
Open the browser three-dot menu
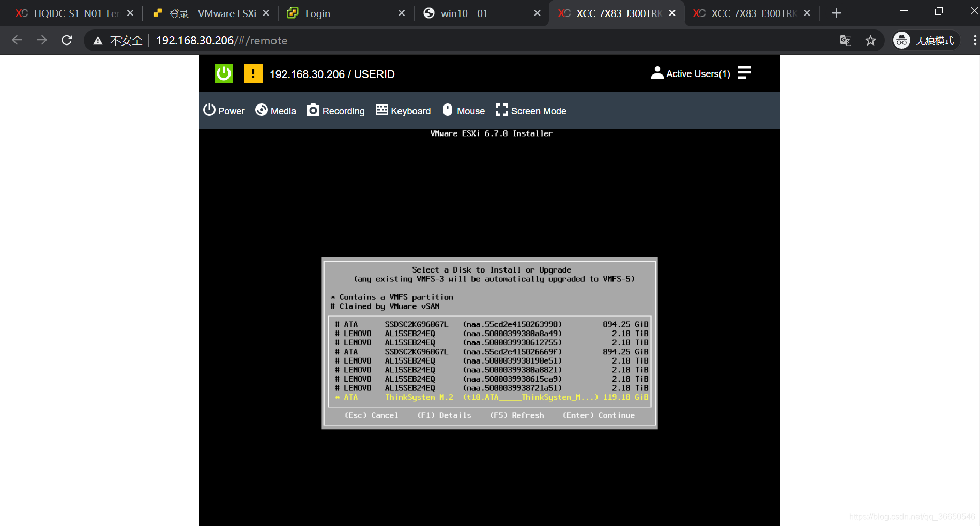click(974, 40)
